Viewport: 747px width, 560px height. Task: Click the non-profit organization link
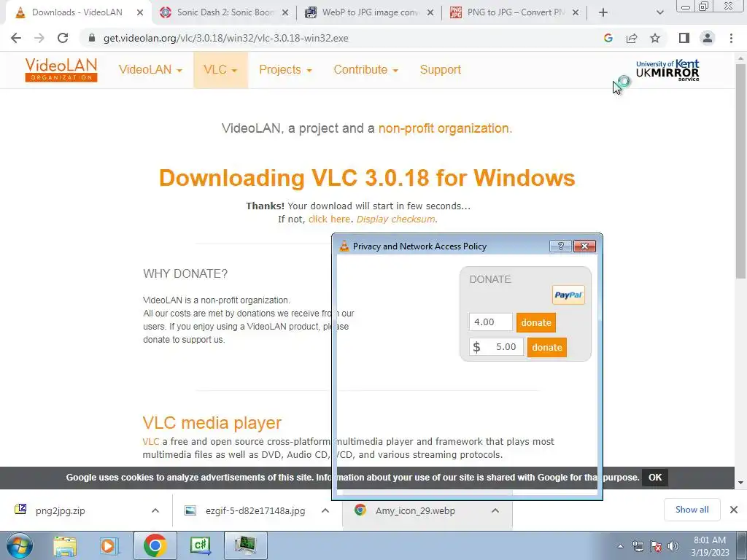point(444,128)
